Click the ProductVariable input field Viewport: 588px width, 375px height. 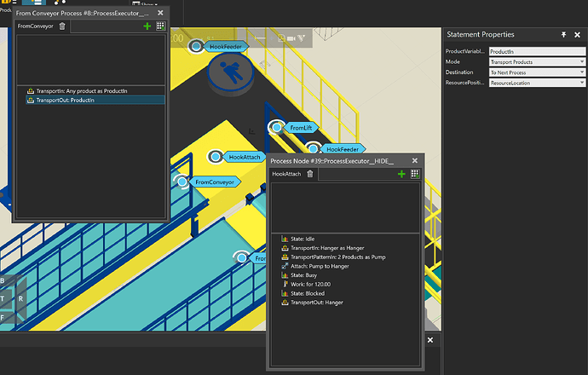[x=537, y=52]
